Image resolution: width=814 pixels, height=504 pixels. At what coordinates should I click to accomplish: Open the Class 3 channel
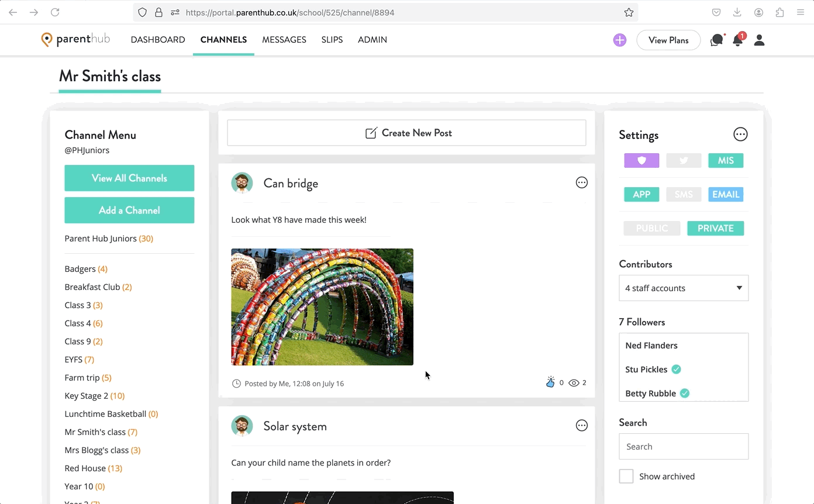84,305
